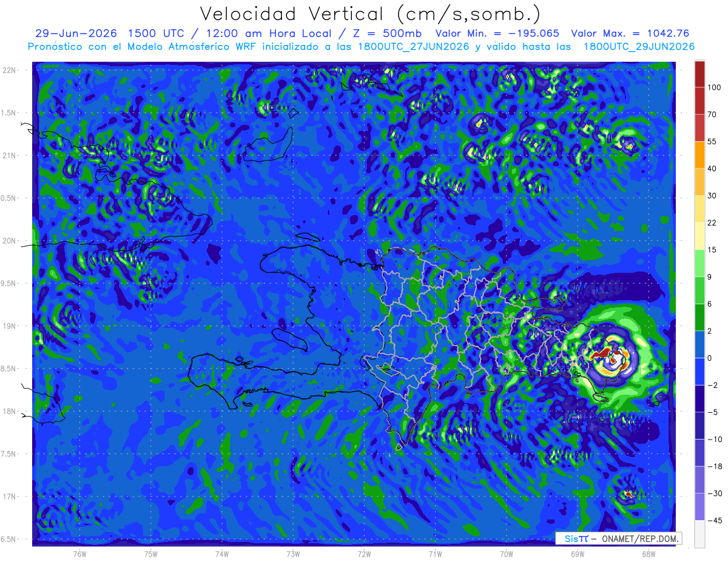Screen dimensions: 728x562
Task: Select the "Z = 500mb" level label
Action: [387, 33]
